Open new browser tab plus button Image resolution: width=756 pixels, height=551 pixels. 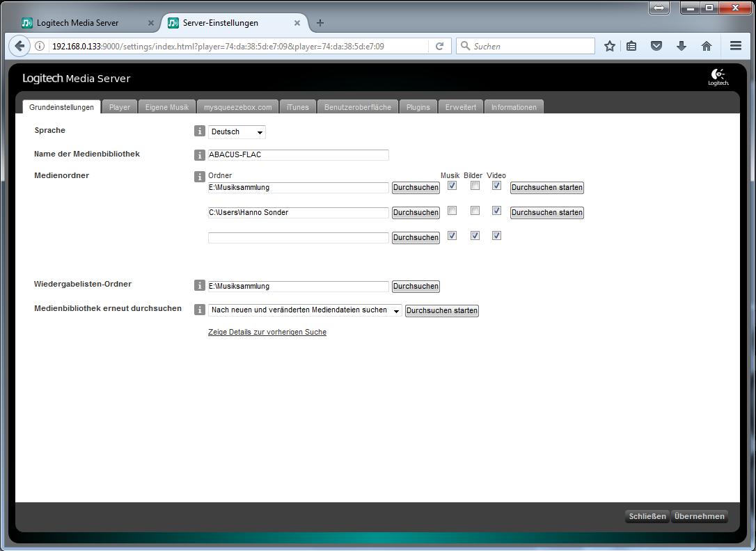(320, 23)
